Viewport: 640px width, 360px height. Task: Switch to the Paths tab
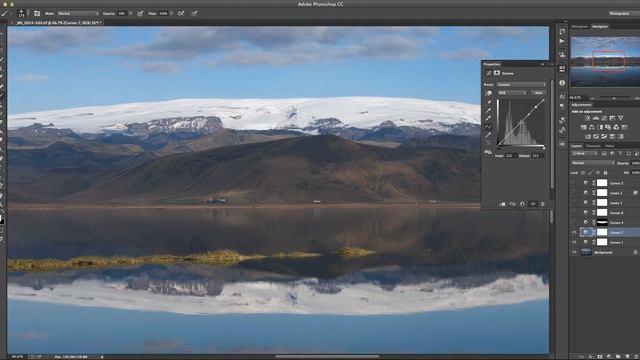pos(609,146)
